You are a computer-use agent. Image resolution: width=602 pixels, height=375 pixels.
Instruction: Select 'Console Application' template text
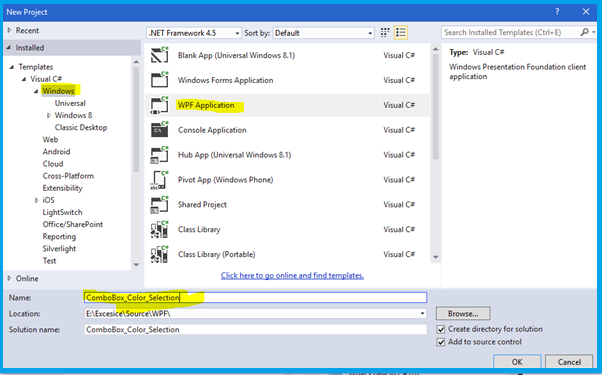[212, 130]
